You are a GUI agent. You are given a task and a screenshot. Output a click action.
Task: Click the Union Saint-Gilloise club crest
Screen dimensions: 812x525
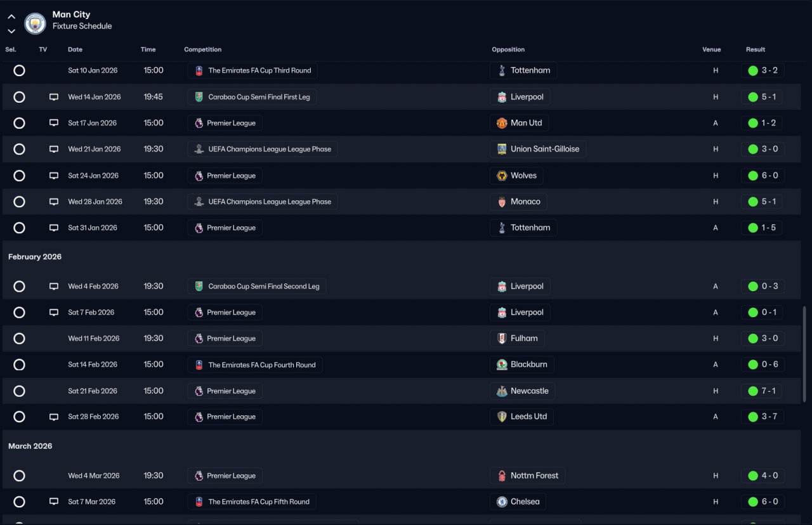[502, 149]
